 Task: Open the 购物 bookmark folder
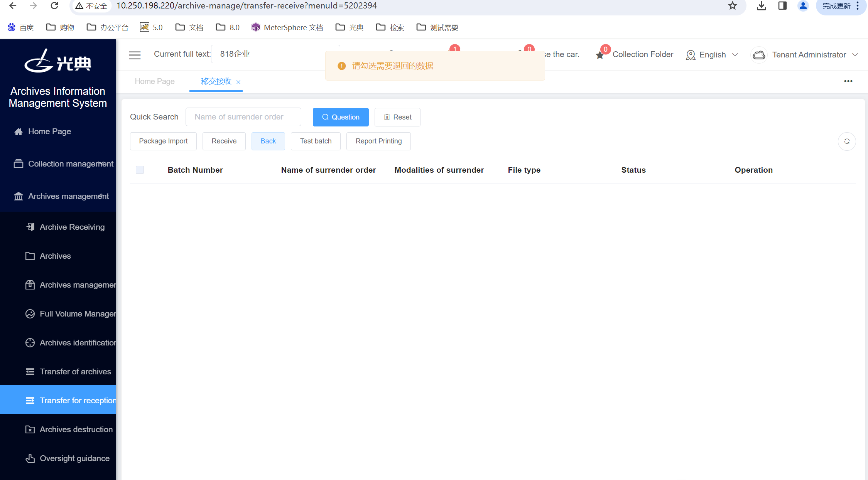(60, 27)
